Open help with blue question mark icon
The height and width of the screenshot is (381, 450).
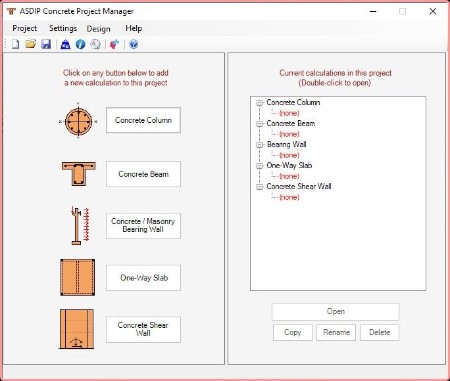pos(133,44)
